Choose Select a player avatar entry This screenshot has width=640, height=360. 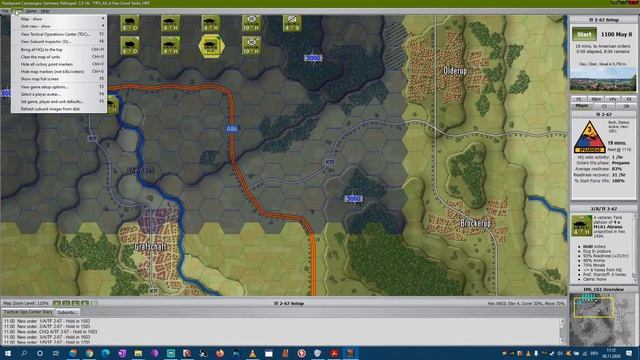tap(59, 94)
